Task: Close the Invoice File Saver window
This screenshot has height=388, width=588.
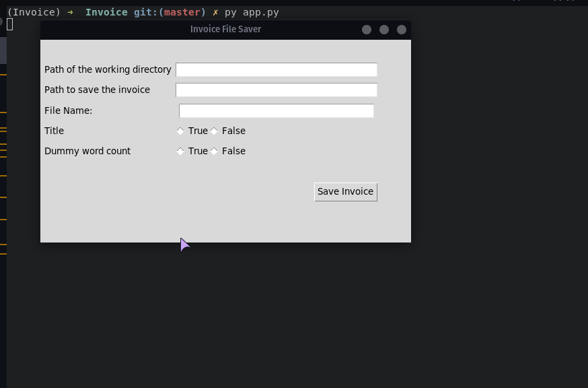Action: pos(401,30)
